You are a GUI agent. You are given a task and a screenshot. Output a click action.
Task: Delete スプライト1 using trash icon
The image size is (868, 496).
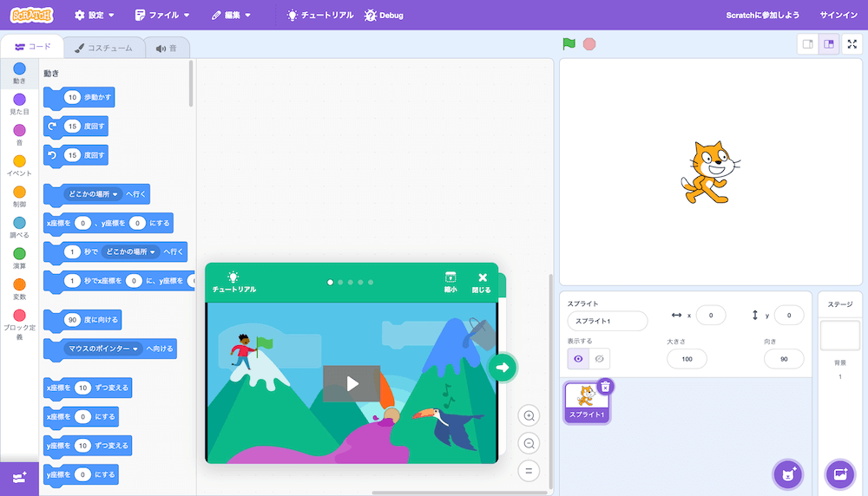tap(606, 387)
